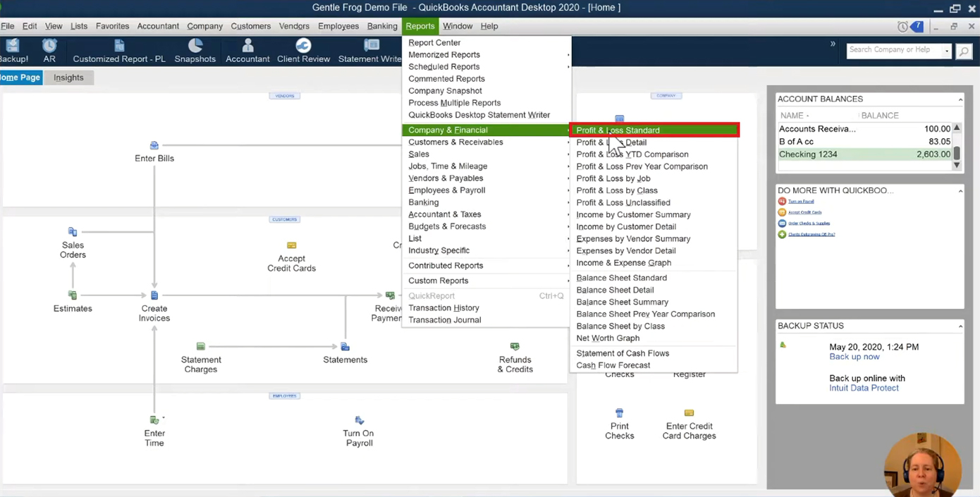
Task: Click the Estimates icon
Action: pos(73,295)
